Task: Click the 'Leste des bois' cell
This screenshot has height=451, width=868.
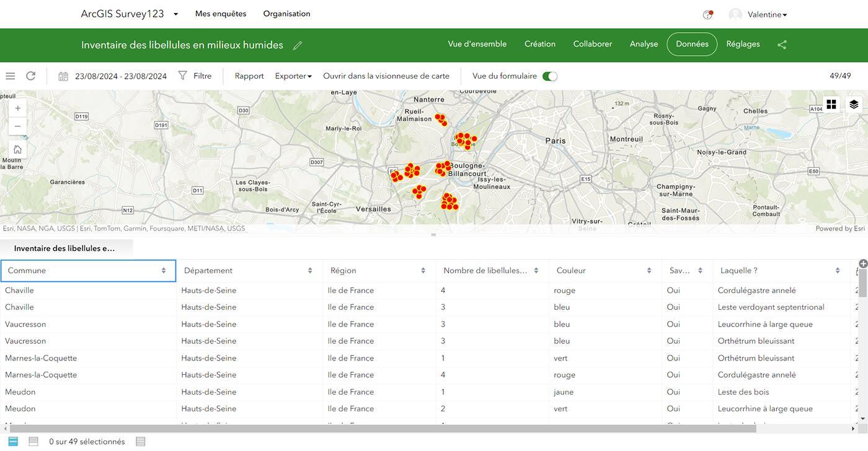Action: [x=743, y=392]
